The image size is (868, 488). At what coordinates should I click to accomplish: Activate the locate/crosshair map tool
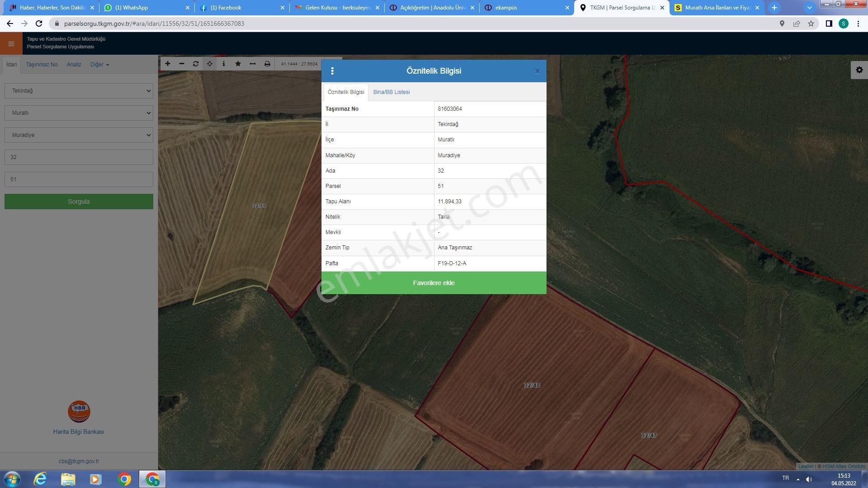pos(210,64)
